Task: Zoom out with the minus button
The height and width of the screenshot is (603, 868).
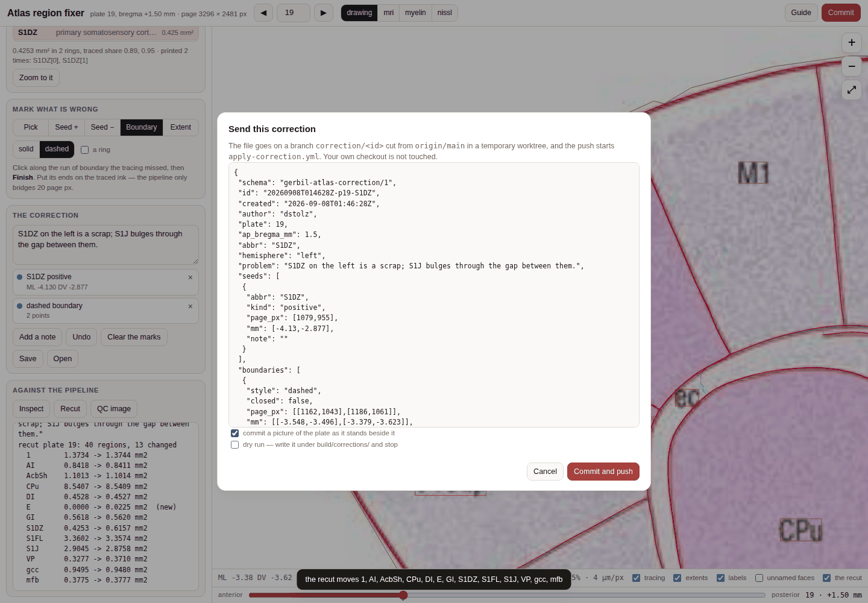Action: coord(851,66)
